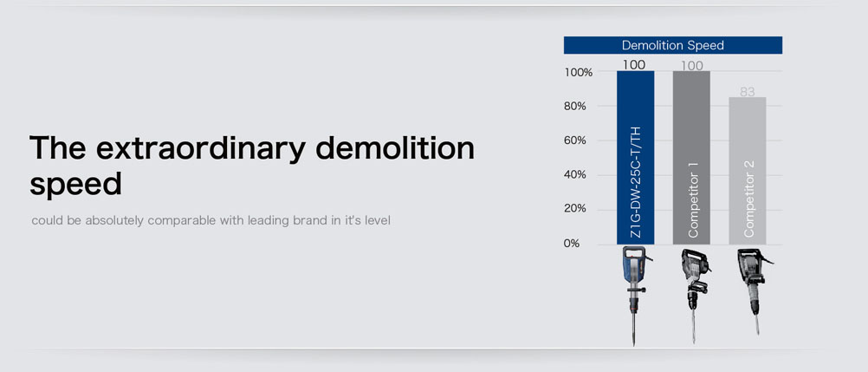Viewport: 868px width, 372px height.
Task: Click the 20% axis label
Action: pyautogui.click(x=575, y=209)
